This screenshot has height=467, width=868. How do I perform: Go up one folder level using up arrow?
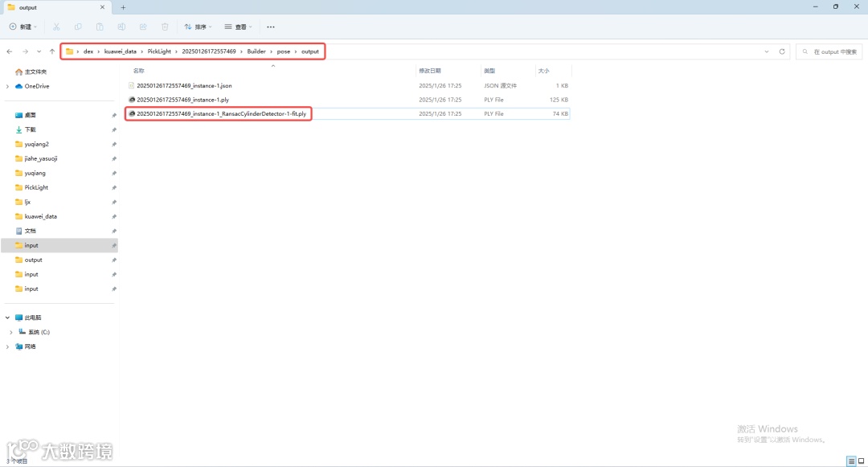click(52, 51)
